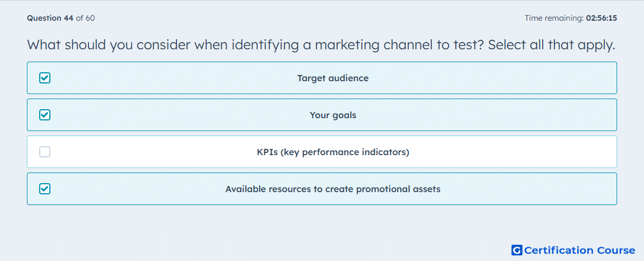Click the "of 60" total questions text

pos(86,18)
